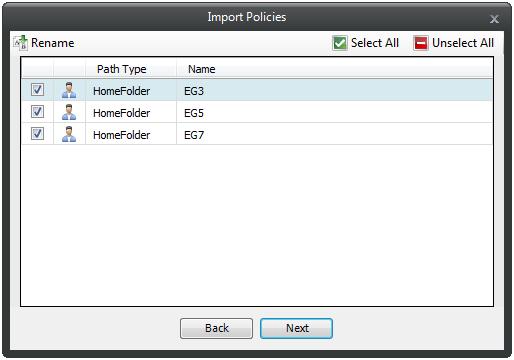This screenshot has width=514, height=360.
Task: Select the EG3 name cell
Action: coord(334,91)
